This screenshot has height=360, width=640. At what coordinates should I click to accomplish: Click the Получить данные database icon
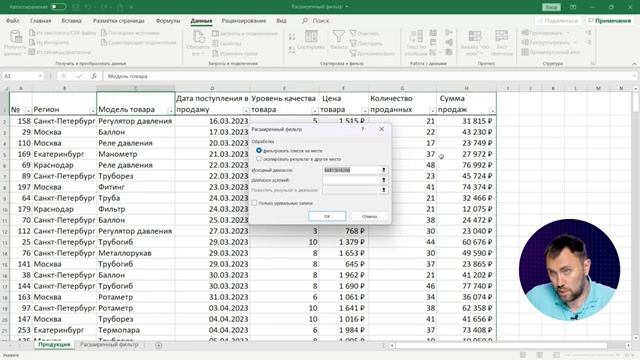[x=16, y=37]
